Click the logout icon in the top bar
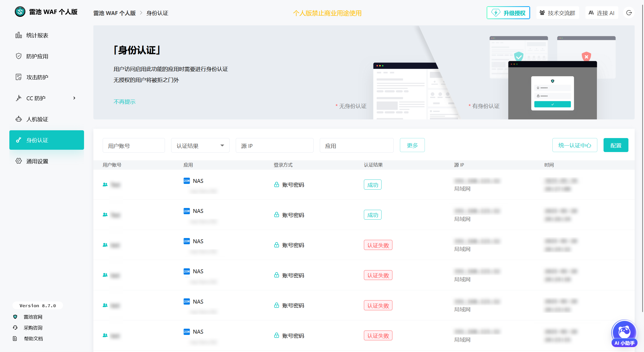644x352 pixels. [x=629, y=13]
